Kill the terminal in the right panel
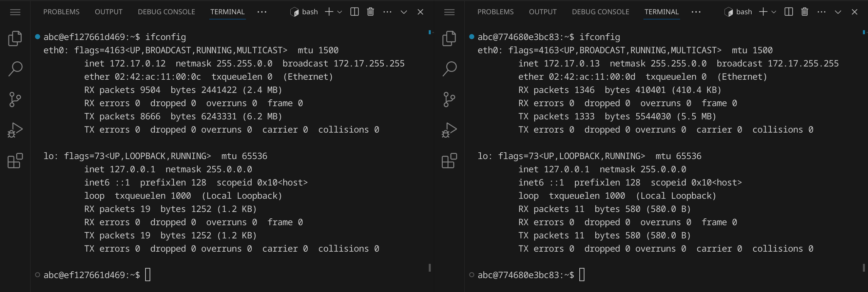Viewport: 868px width, 292px height. coord(805,12)
